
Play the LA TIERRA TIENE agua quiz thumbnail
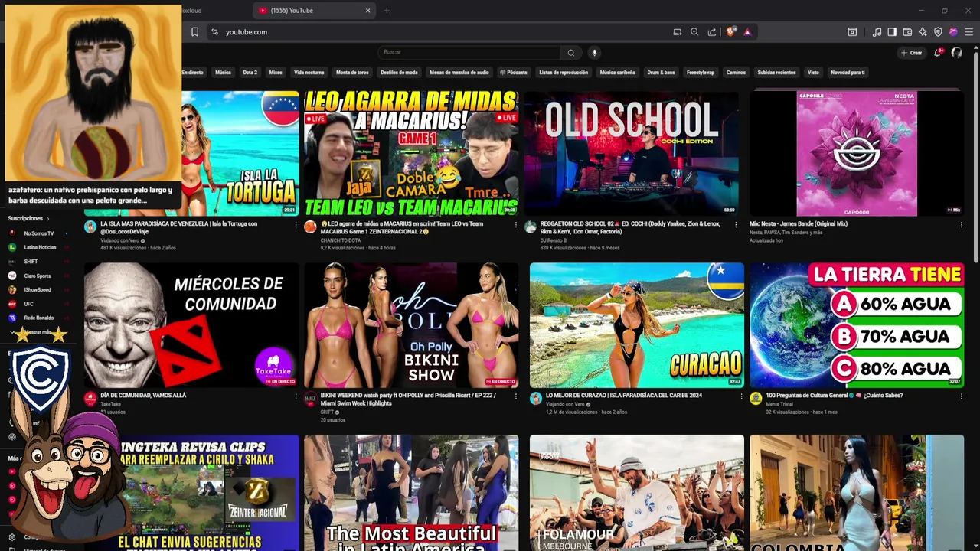(857, 325)
